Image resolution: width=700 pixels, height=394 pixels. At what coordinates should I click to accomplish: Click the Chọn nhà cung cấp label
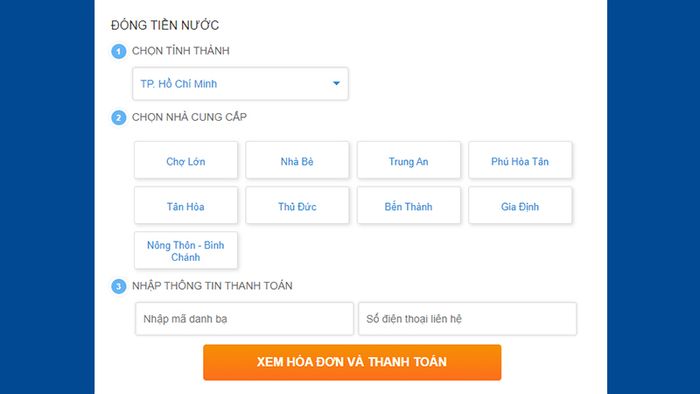tap(189, 117)
